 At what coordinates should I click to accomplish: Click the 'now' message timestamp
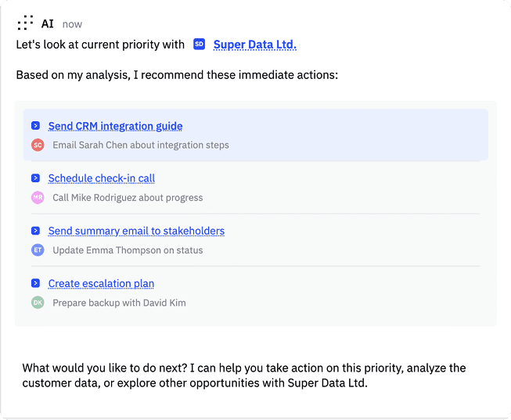[72, 24]
